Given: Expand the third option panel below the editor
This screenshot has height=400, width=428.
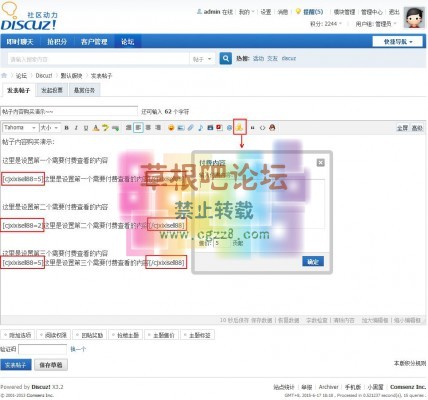Looking at the screenshot, I should pos(89,335).
